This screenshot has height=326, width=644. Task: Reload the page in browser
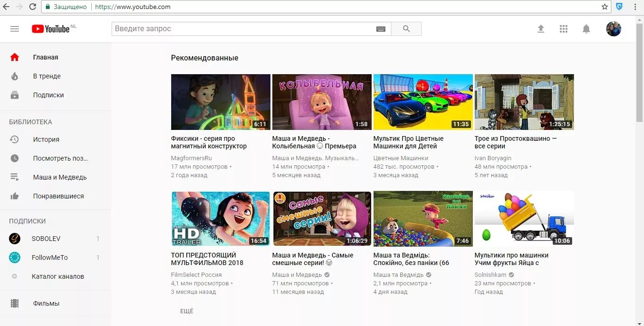click(33, 7)
